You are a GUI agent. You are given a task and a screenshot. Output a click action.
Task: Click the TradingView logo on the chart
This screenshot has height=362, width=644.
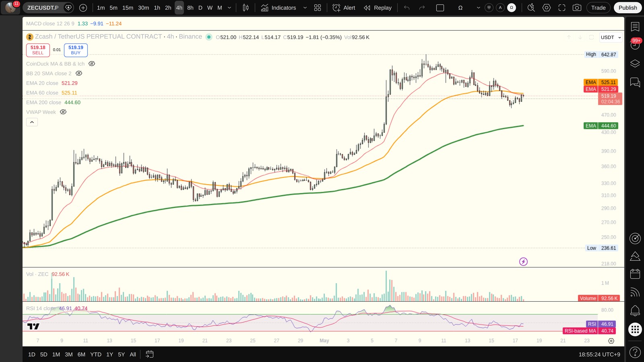(x=33, y=326)
